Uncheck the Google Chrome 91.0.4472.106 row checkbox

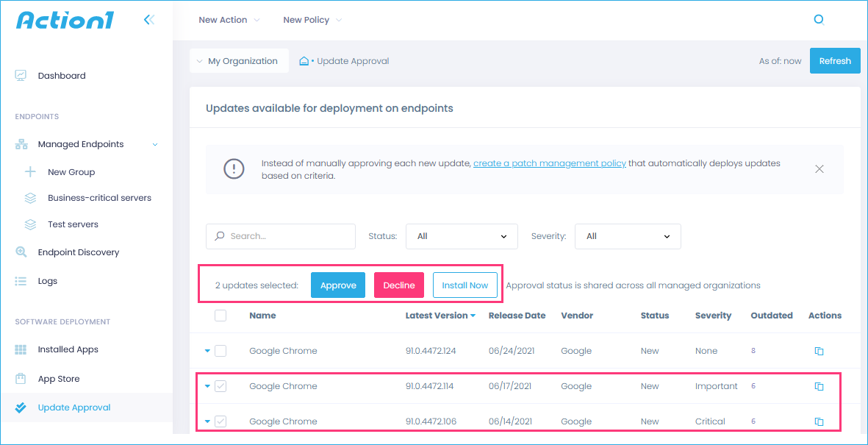220,421
